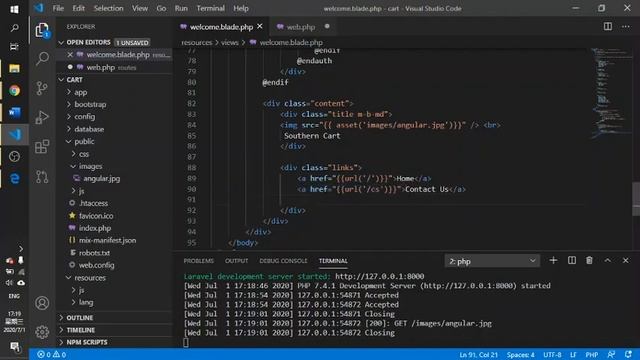This screenshot has width=640, height=360.
Task: Close welcome.blade.php in Open Editors list
Action: click(70, 55)
